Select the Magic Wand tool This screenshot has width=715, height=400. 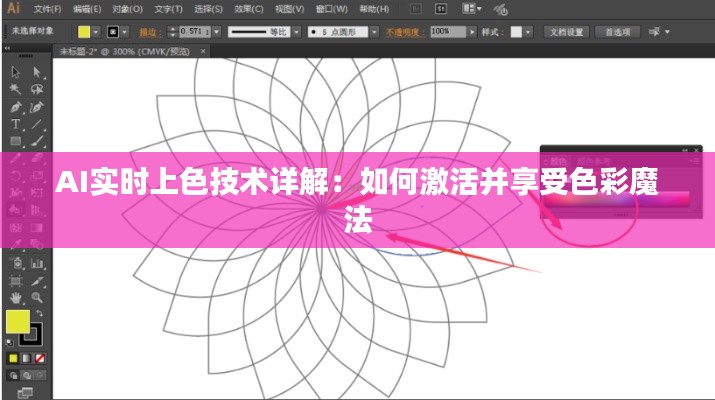click(16, 89)
